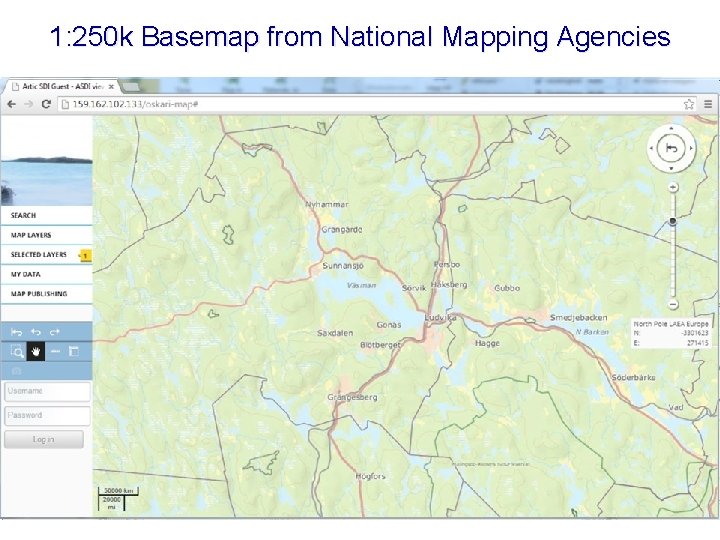This screenshot has height=540, width=720.
Task: Click the zoom slider handle
Action: tap(673, 222)
